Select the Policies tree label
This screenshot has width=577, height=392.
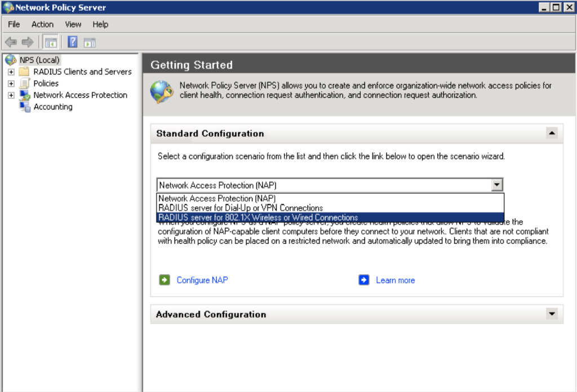coord(46,83)
